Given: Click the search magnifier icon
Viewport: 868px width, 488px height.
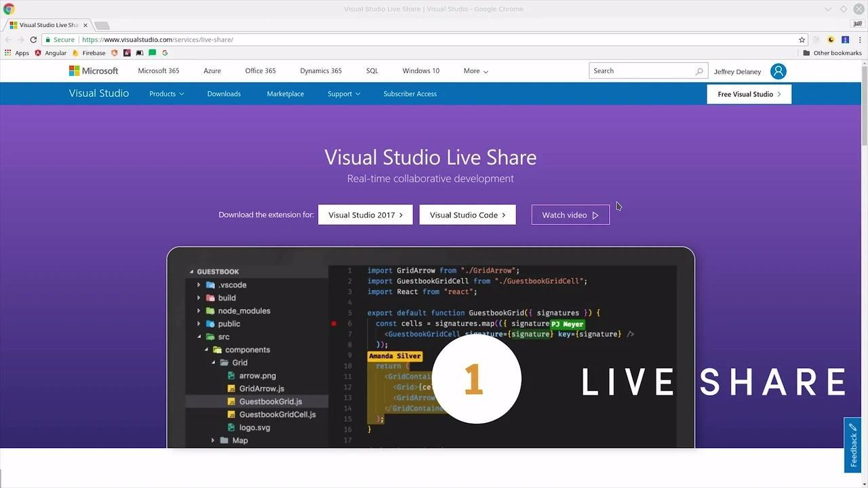Looking at the screenshot, I should coord(699,70).
